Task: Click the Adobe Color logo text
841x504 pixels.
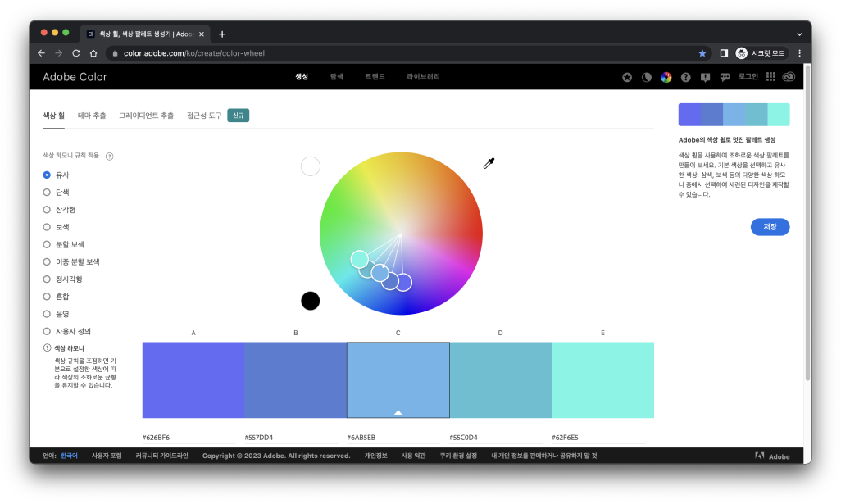Action: 75,77
